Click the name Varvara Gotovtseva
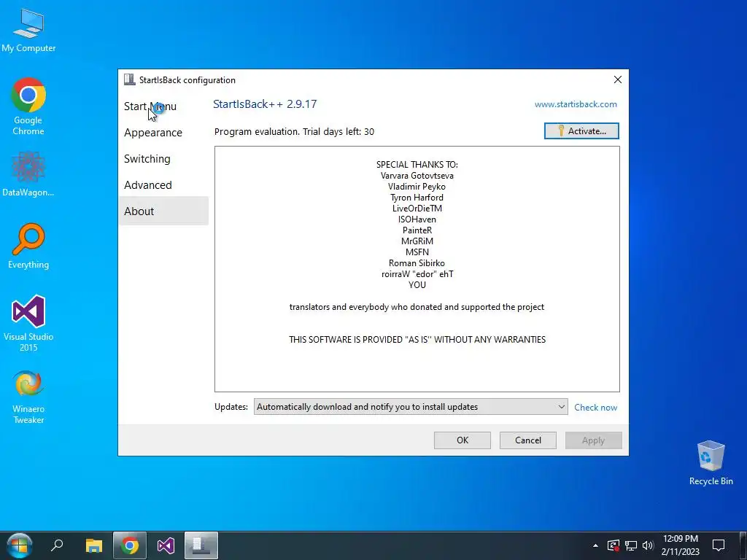This screenshot has width=747, height=560. pyautogui.click(x=417, y=176)
